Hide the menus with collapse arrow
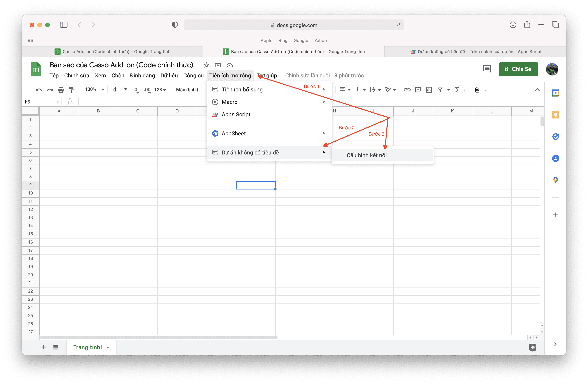Image resolution: width=588 pixels, height=384 pixels. click(537, 90)
